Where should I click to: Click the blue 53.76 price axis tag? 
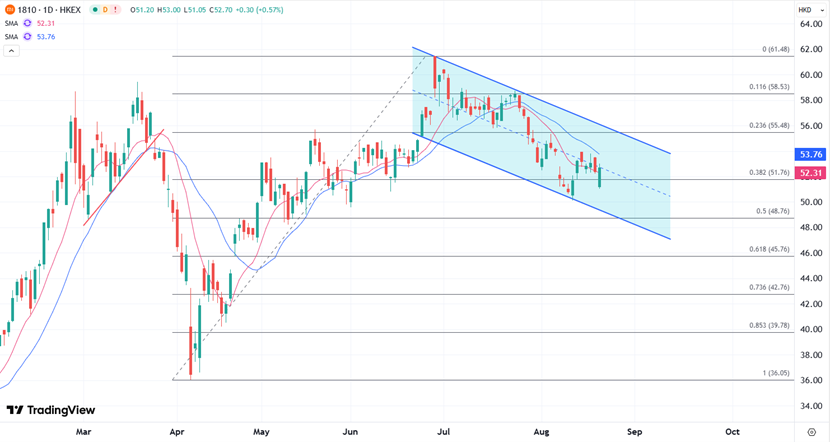pyautogui.click(x=810, y=155)
